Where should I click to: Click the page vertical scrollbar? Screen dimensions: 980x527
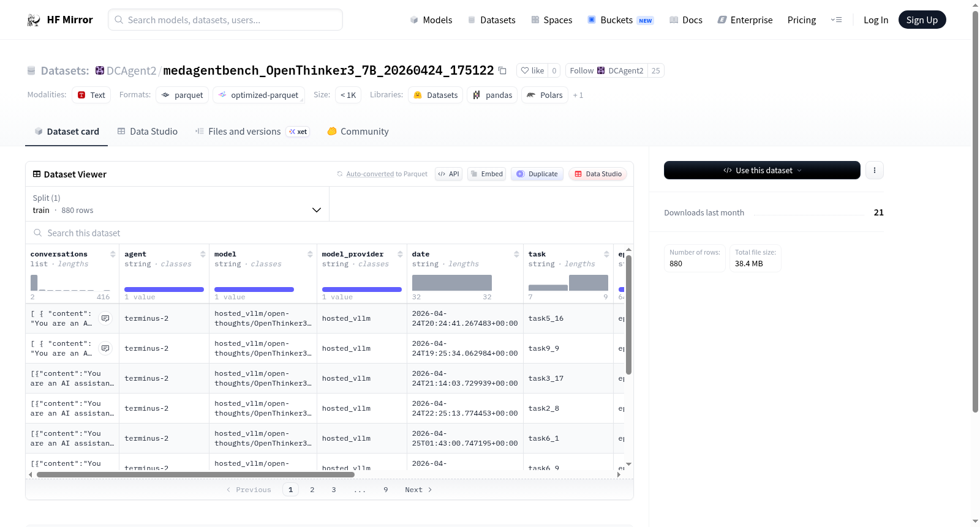tap(975, 211)
